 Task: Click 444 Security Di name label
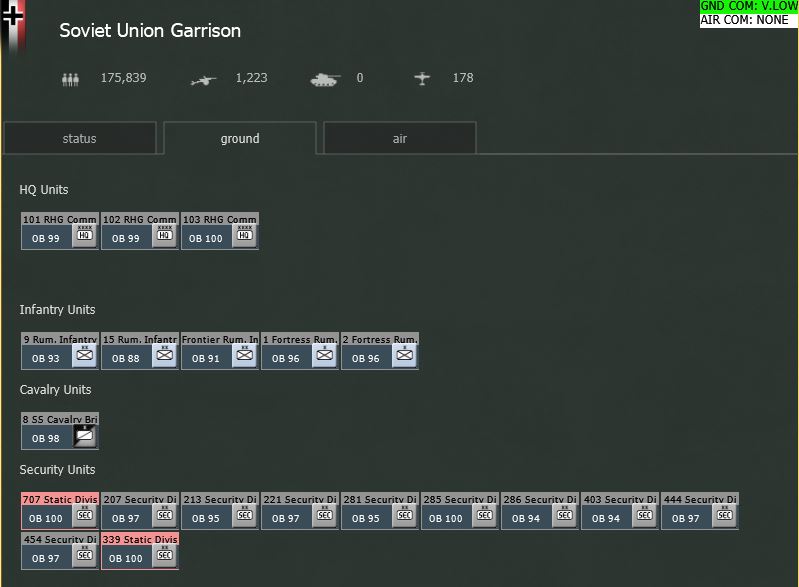(700, 499)
